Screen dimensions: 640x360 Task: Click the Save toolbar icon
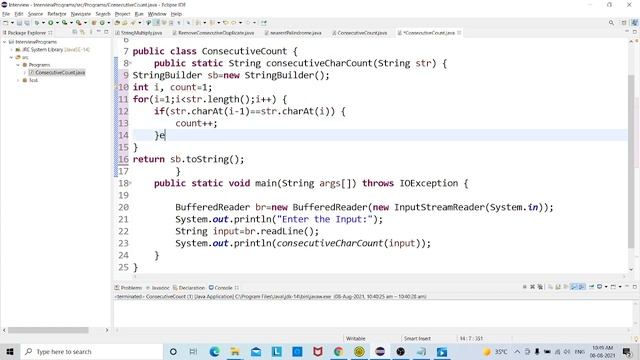click(x=19, y=23)
